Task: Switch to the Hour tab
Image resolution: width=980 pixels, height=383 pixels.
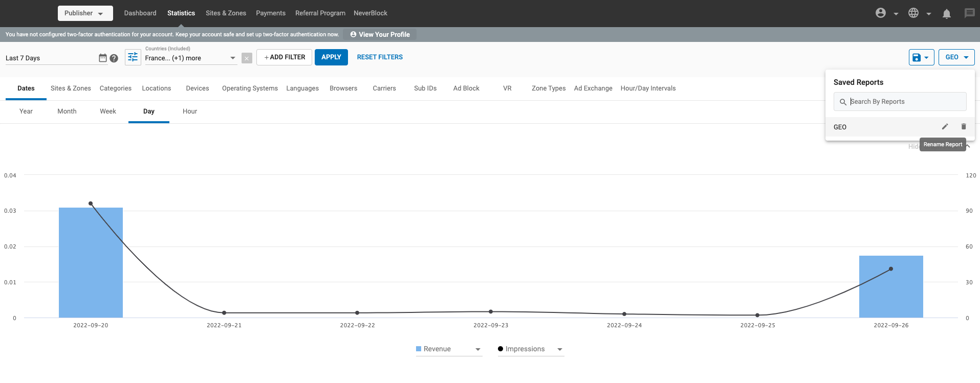Action: coord(189,111)
